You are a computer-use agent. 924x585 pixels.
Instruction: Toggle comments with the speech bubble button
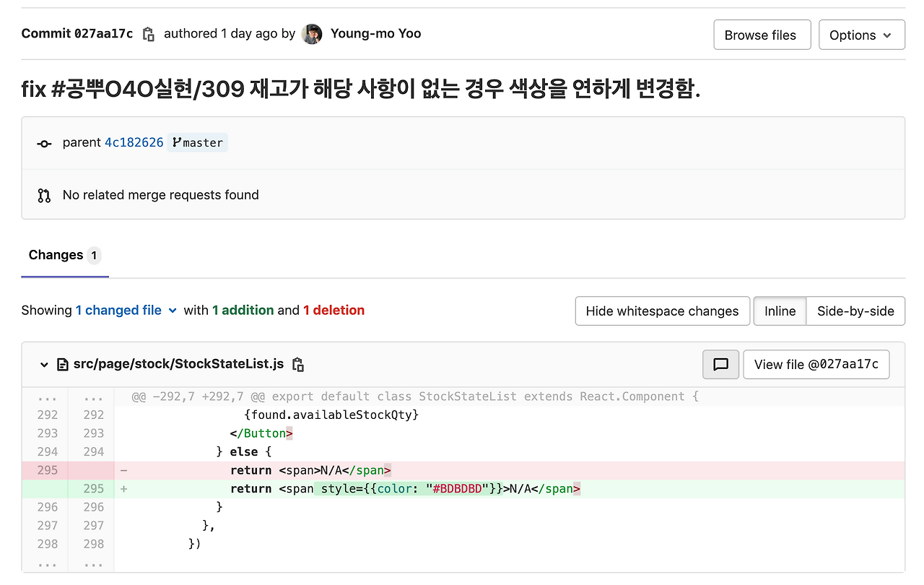(x=720, y=365)
